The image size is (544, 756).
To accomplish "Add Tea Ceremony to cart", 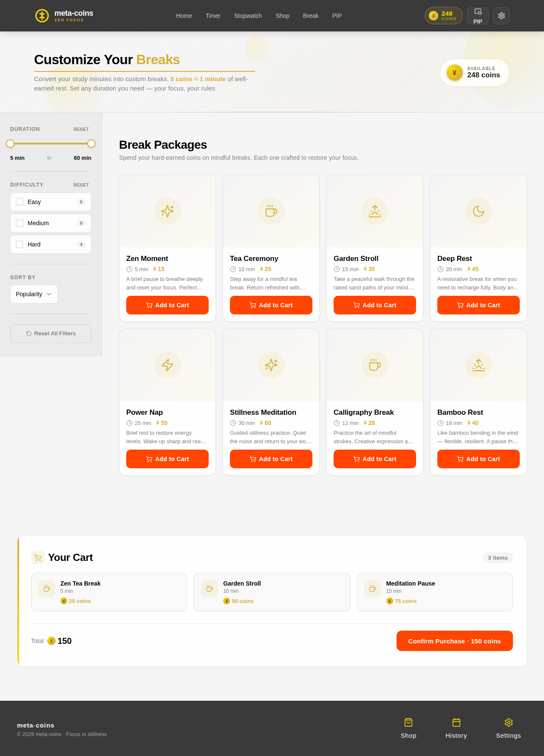I will (271, 305).
